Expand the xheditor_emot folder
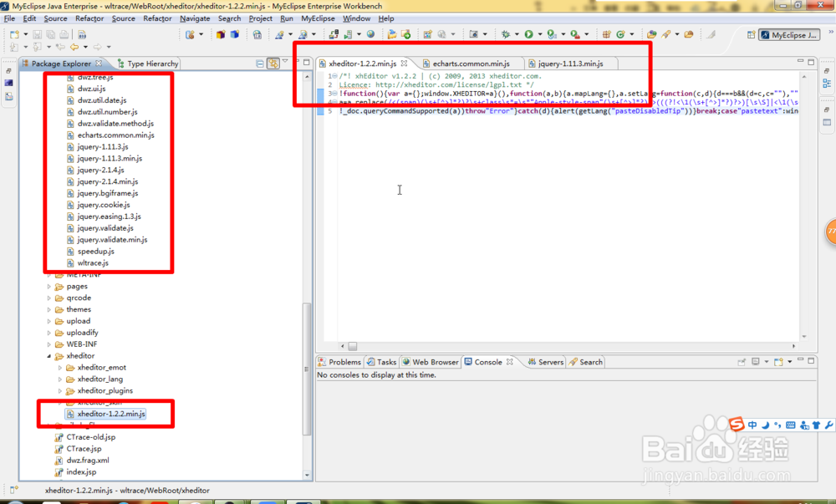Image resolution: width=836 pixels, height=504 pixels. click(x=59, y=368)
